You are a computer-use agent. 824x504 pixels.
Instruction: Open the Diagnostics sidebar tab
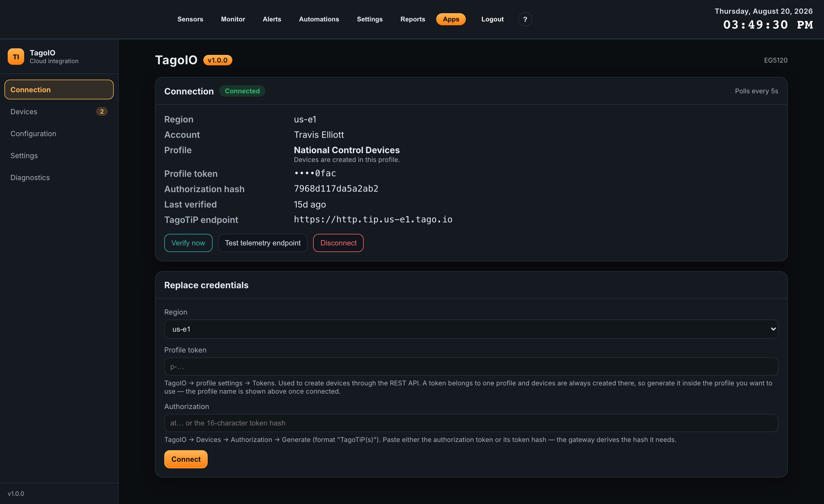[x=59, y=177]
